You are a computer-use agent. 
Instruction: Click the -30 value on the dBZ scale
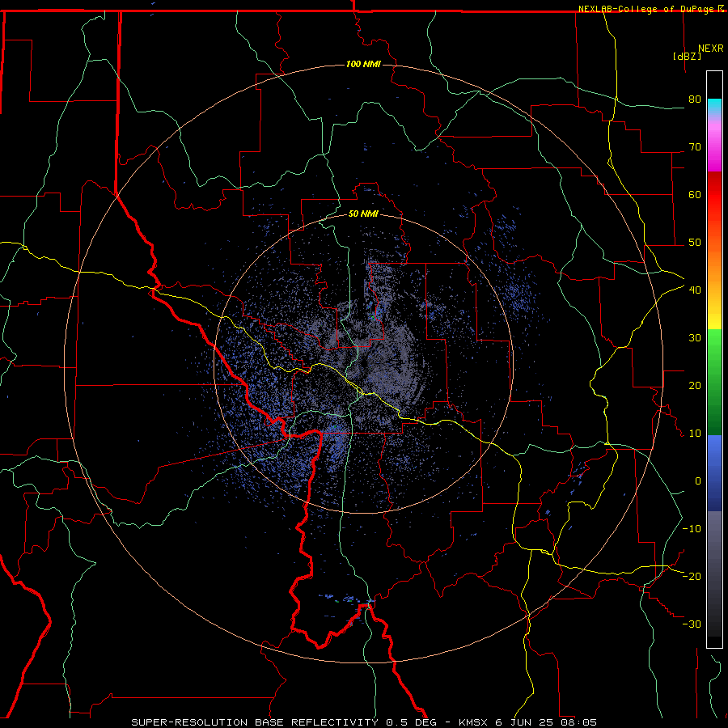[x=692, y=624]
